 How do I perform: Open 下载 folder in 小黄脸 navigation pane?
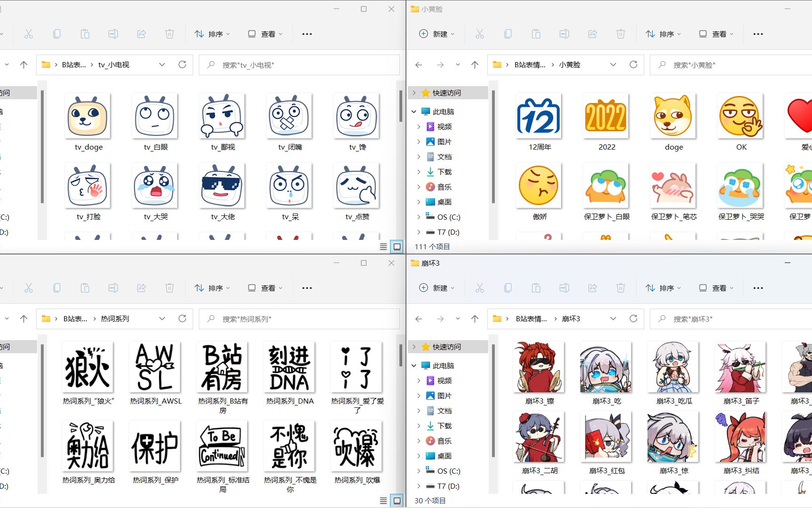point(445,172)
